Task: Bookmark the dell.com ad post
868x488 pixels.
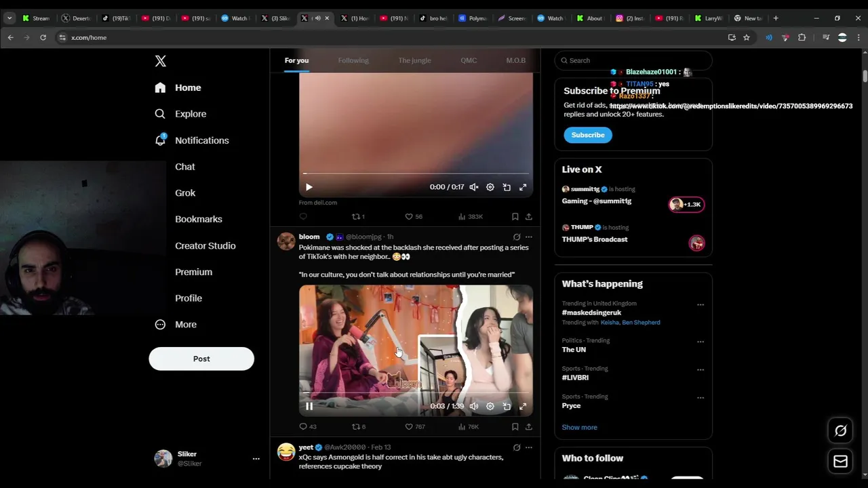Action: [x=515, y=217]
